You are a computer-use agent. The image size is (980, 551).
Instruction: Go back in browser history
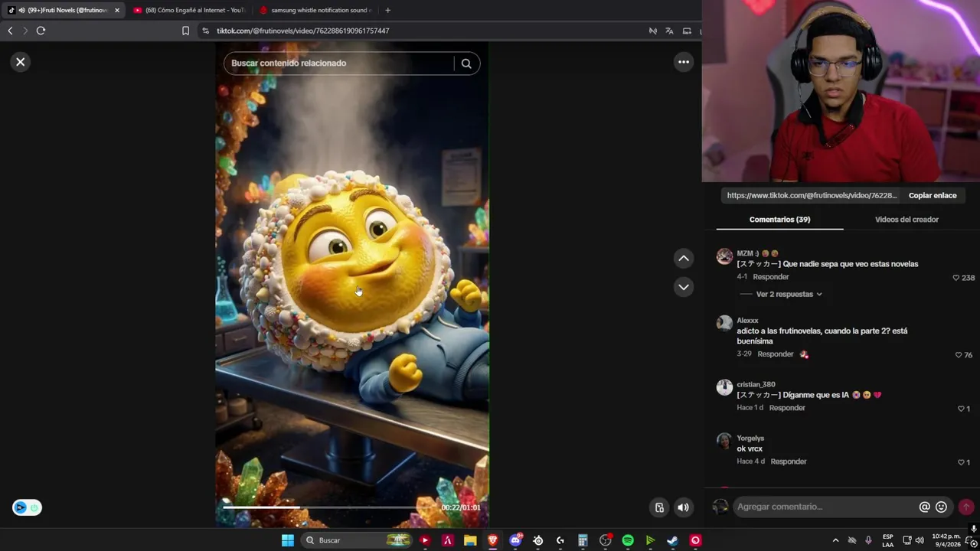(10, 31)
